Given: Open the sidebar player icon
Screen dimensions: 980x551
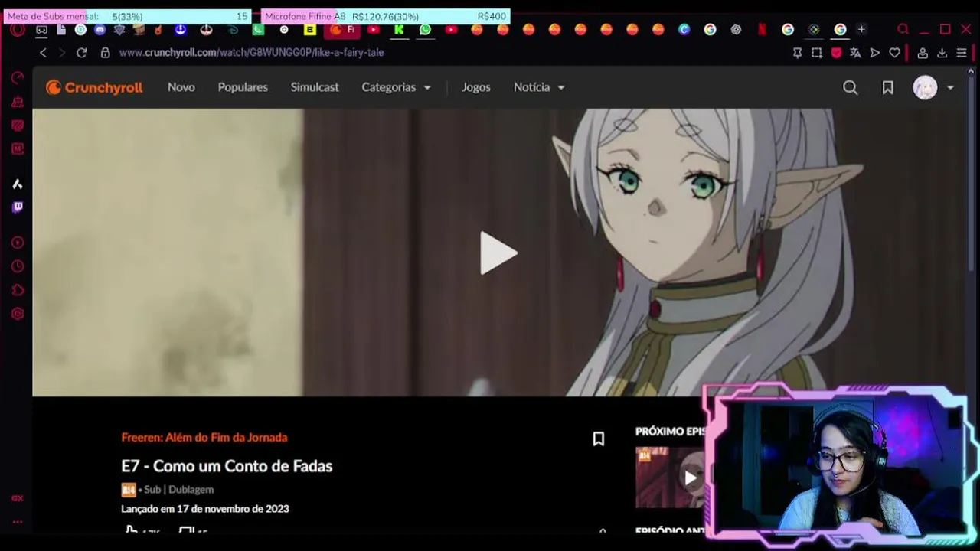Looking at the screenshot, I should [x=18, y=243].
